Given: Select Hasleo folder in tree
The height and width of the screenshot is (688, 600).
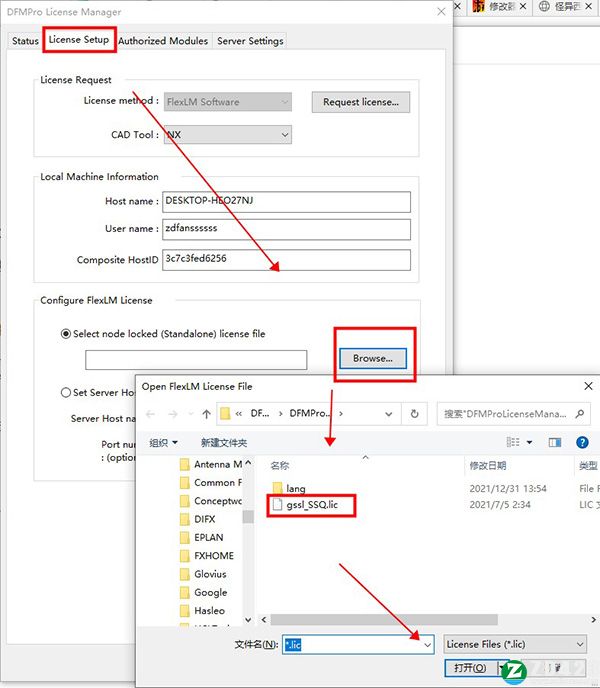Looking at the screenshot, I should [203, 611].
